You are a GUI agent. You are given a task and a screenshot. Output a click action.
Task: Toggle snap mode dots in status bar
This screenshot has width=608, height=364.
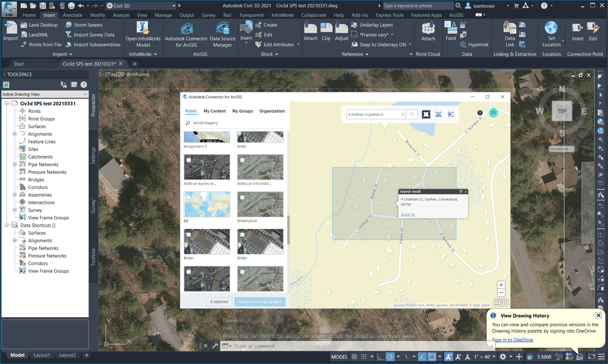pos(364,357)
